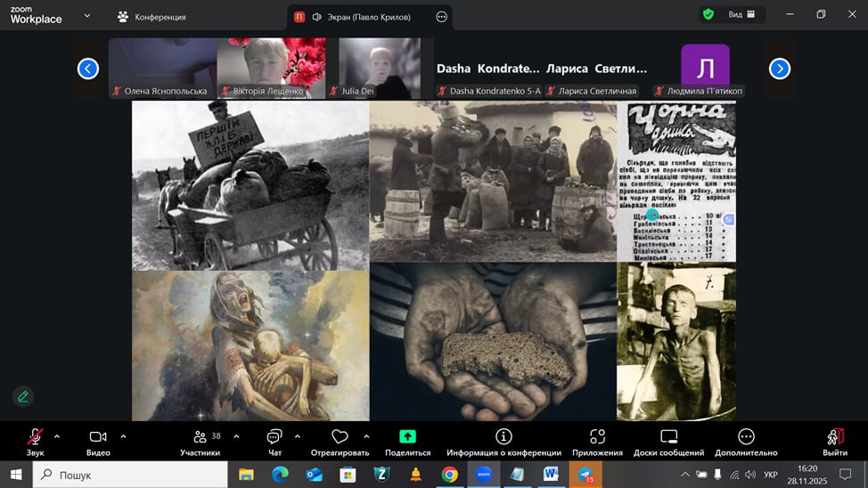Open the Zoom Workplace dropdown chevron
This screenshot has width=868, height=488.
click(86, 16)
